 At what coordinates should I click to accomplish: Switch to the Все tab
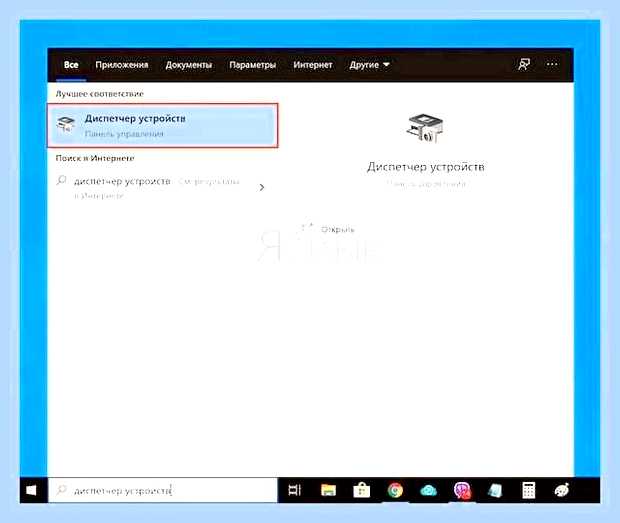[x=71, y=65]
